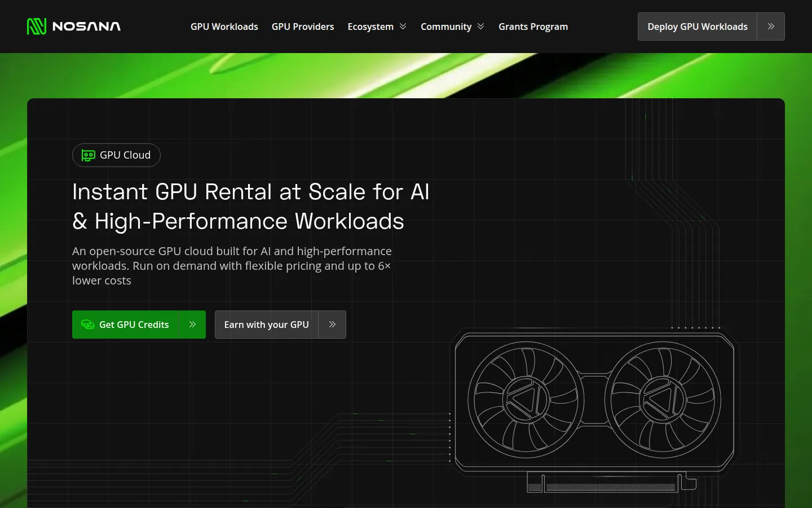Open GPU Workloads nav link

pyautogui.click(x=224, y=27)
